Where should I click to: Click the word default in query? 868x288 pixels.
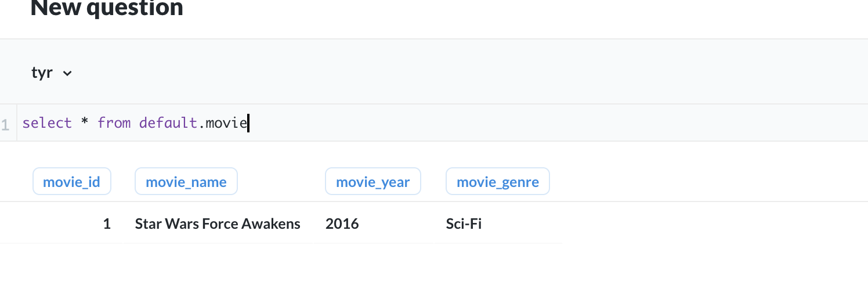(168, 123)
